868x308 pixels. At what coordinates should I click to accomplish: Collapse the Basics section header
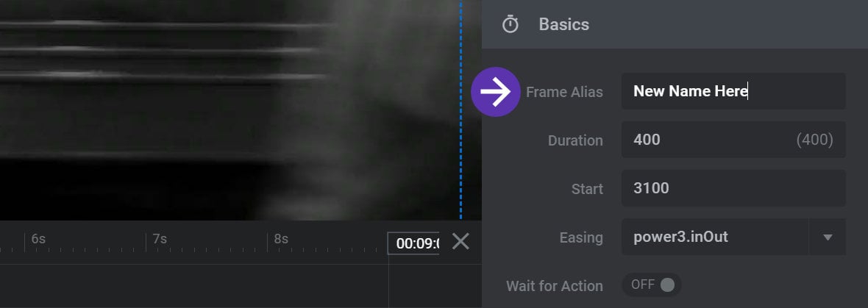point(675,24)
